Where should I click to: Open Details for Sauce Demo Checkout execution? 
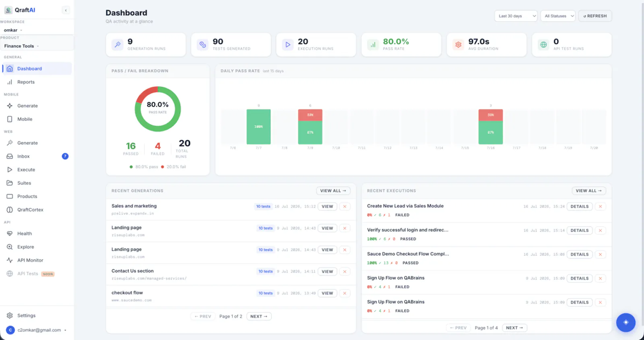[580, 255]
